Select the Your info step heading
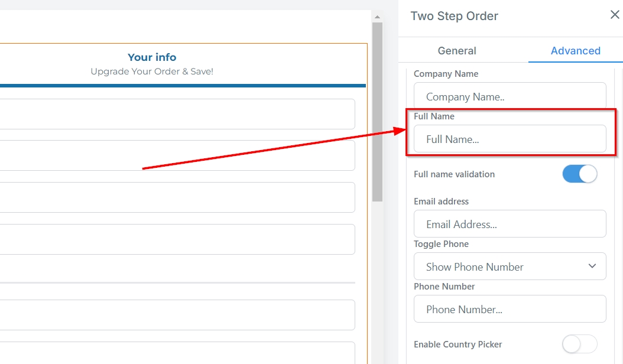This screenshot has height=364, width=623. pyautogui.click(x=152, y=57)
